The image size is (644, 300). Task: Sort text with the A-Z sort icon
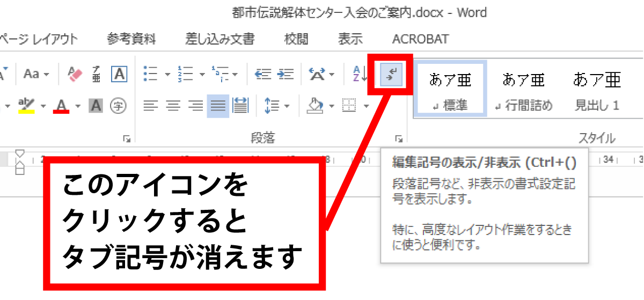tap(359, 74)
